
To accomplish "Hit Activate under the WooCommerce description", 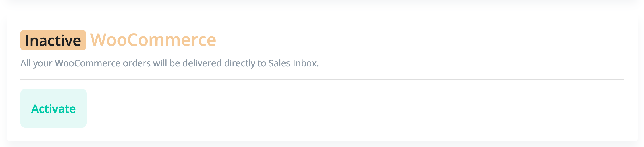I will click(x=53, y=108).
